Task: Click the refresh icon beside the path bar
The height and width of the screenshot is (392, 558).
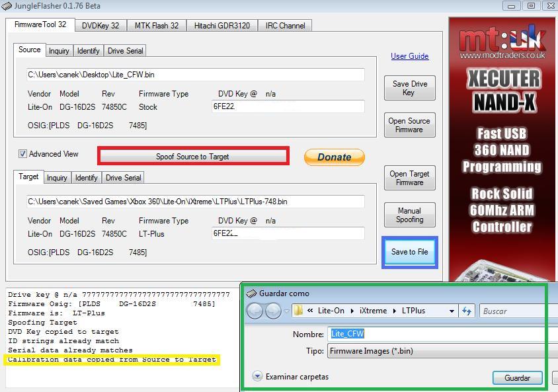Action: pyautogui.click(x=467, y=311)
